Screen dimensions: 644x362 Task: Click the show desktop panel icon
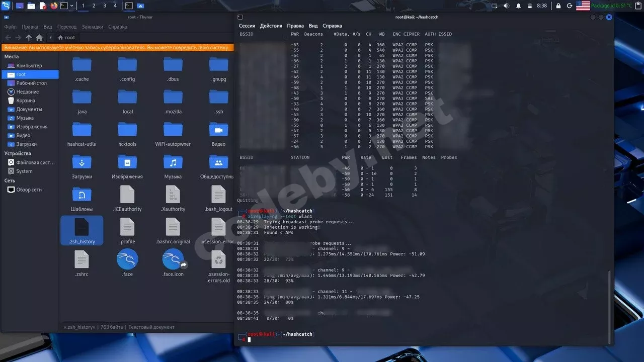click(x=20, y=6)
